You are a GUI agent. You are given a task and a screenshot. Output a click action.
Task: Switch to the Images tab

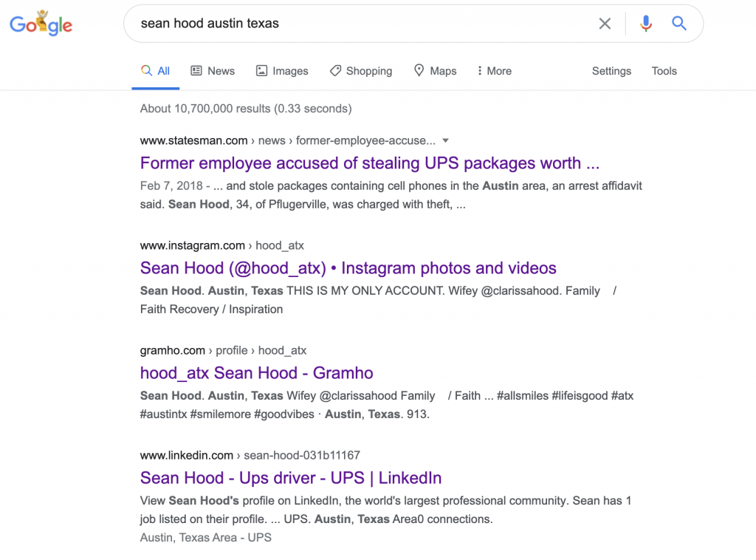coord(282,71)
